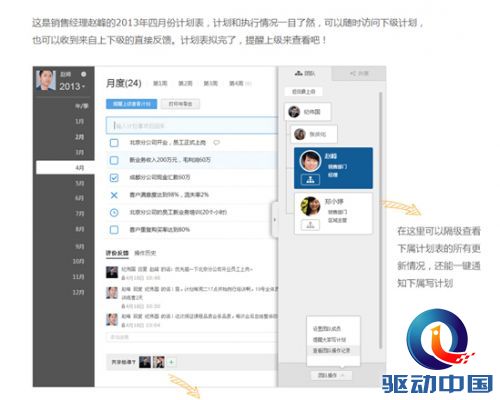The image size is (500, 400).
Task: Click the comment bubble icon on first plan item
Action: coord(216,143)
